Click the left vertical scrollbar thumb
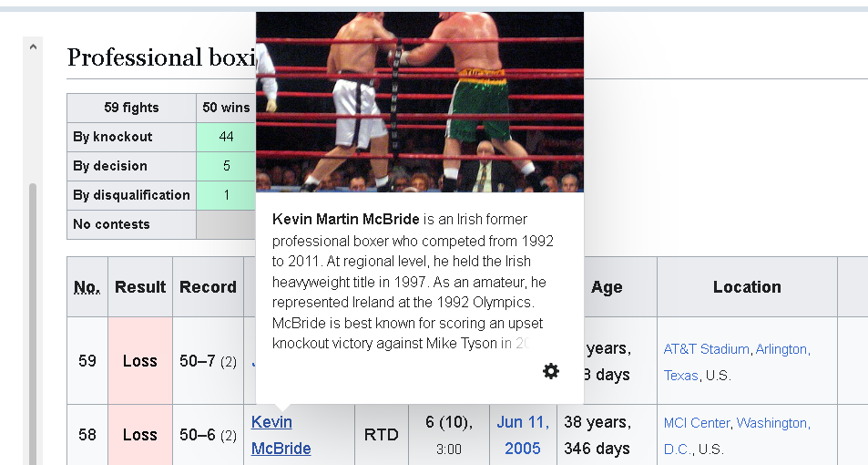This screenshot has height=465, width=868. [33, 324]
